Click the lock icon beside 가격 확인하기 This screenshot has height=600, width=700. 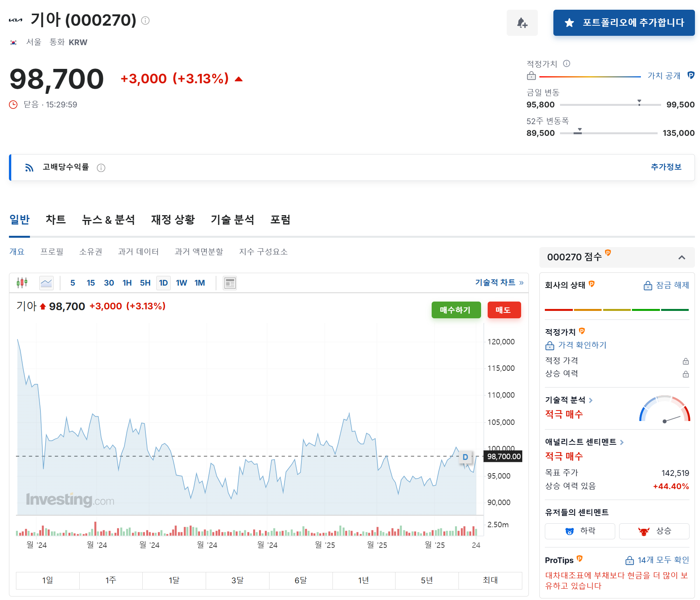tap(549, 346)
